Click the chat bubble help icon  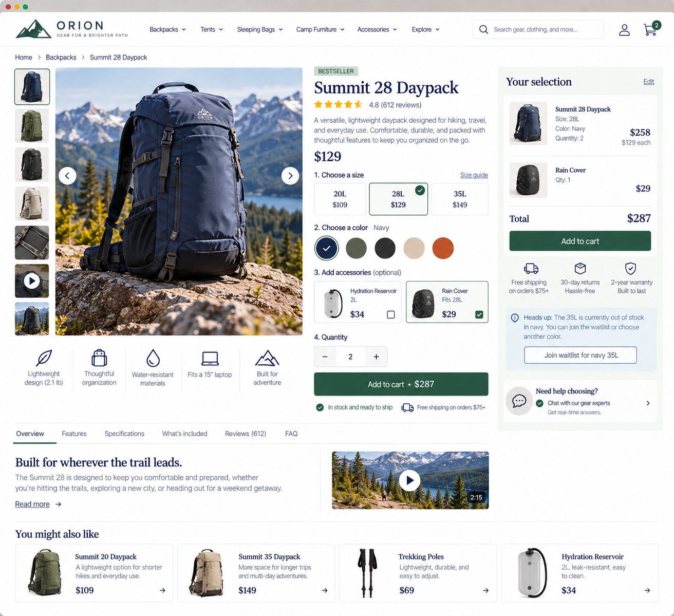click(x=519, y=401)
